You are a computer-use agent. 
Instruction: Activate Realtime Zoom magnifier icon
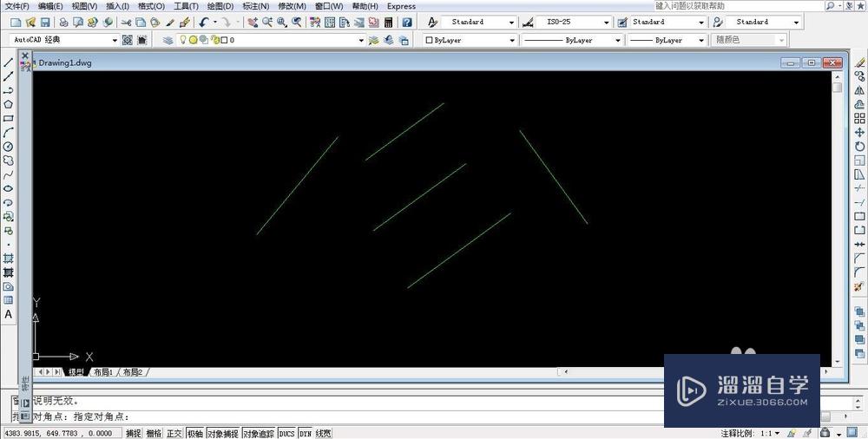tap(267, 23)
